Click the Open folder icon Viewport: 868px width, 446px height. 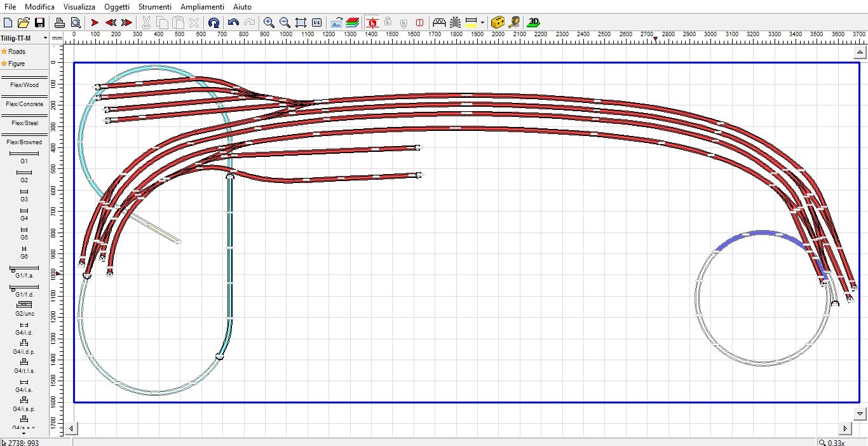24,22
